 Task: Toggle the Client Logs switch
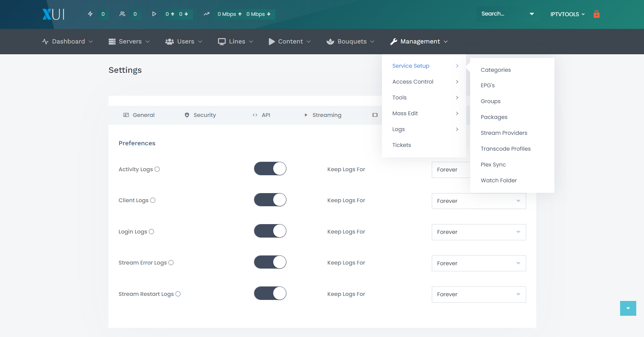pos(270,200)
